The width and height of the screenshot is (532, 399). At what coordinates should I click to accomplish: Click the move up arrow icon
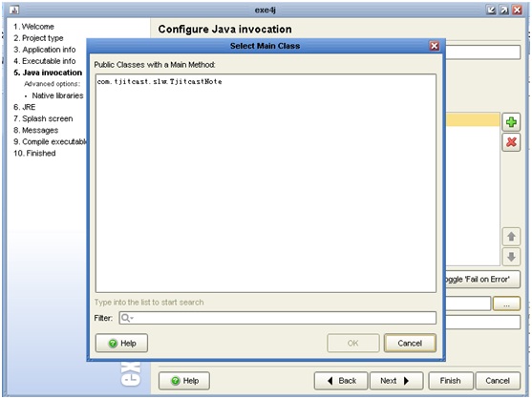(511, 237)
